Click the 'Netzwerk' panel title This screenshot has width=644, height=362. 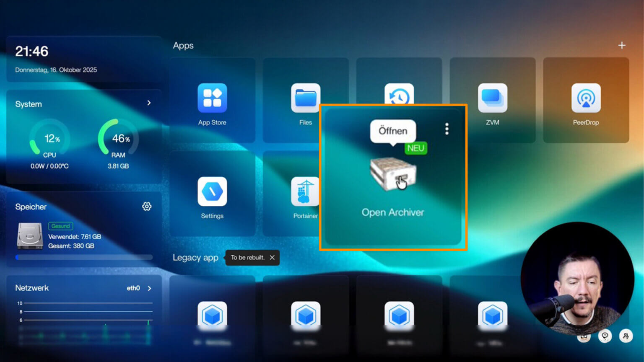pyautogui.click(x=32, y=288)
